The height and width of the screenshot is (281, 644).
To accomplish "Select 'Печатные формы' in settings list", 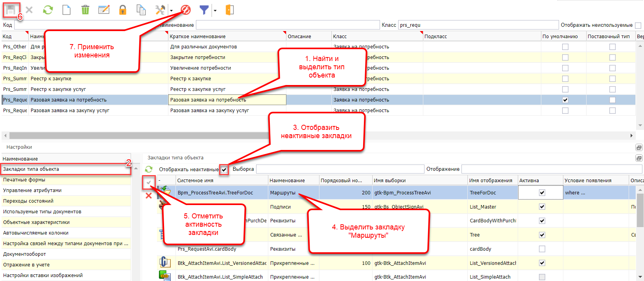I will coord(24,180).
